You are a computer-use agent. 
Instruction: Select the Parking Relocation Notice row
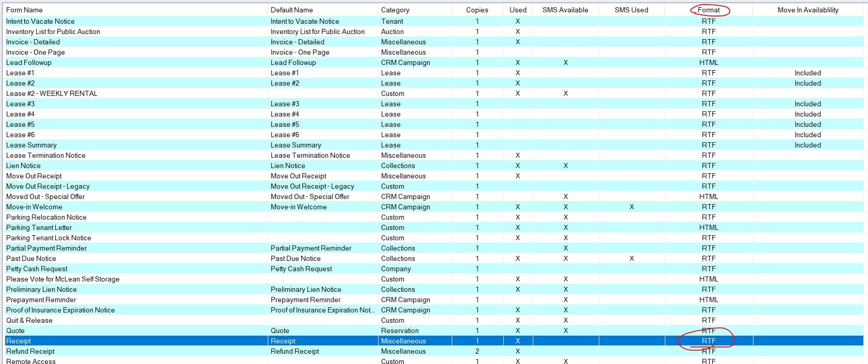[x=434, y=217]
